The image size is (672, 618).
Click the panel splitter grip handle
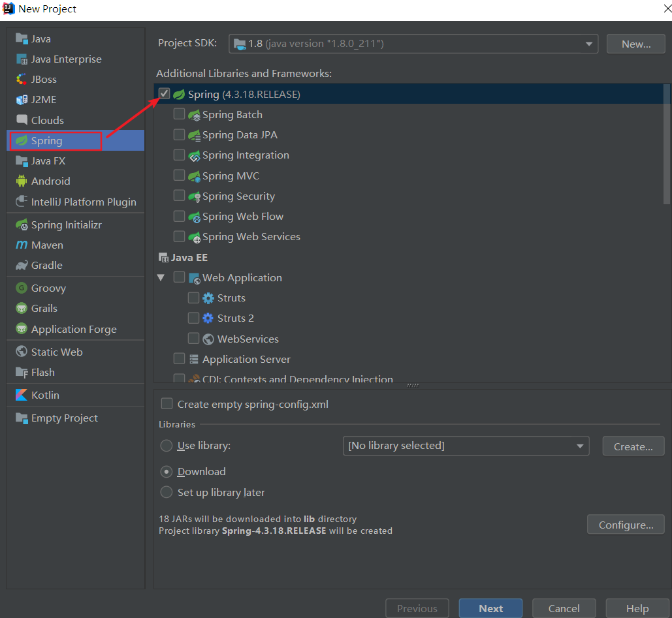point(412,386)
